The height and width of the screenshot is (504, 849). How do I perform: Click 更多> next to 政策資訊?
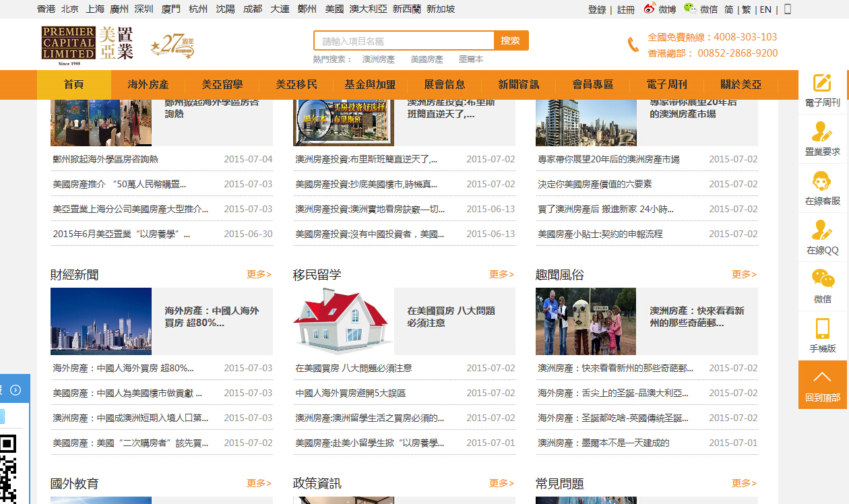point(502,483)
